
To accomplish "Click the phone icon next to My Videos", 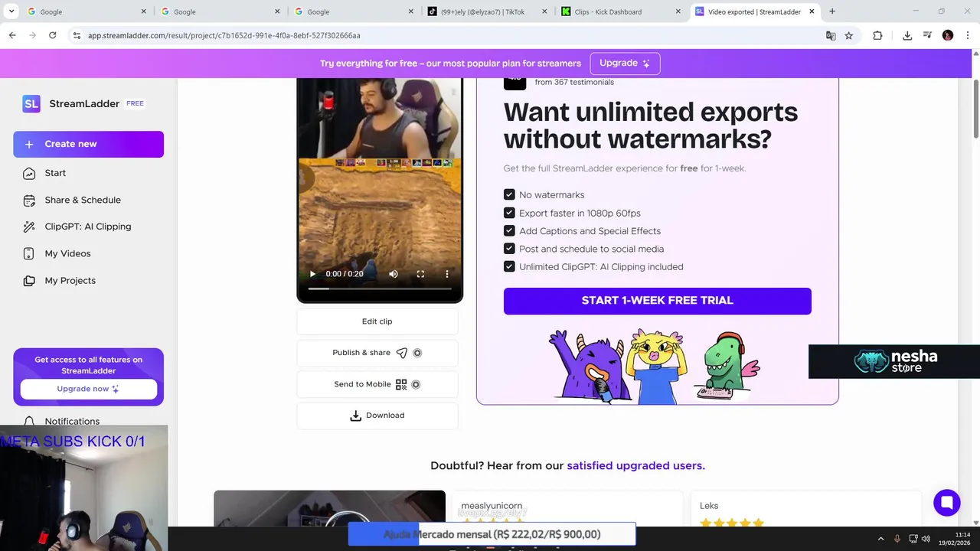I will [29, 253].
